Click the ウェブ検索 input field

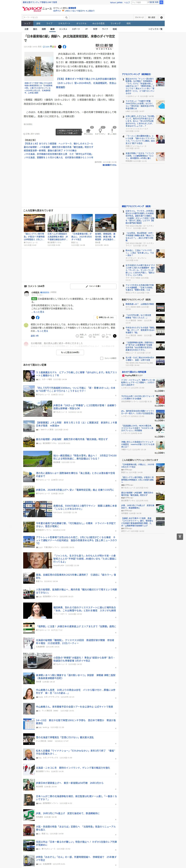[x=139, y=2]
